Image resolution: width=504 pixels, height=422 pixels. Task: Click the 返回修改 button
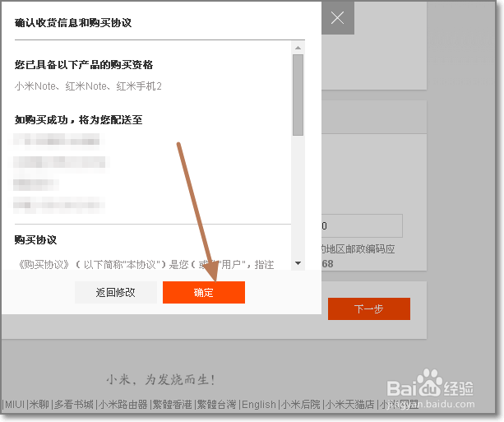[116, 292]
